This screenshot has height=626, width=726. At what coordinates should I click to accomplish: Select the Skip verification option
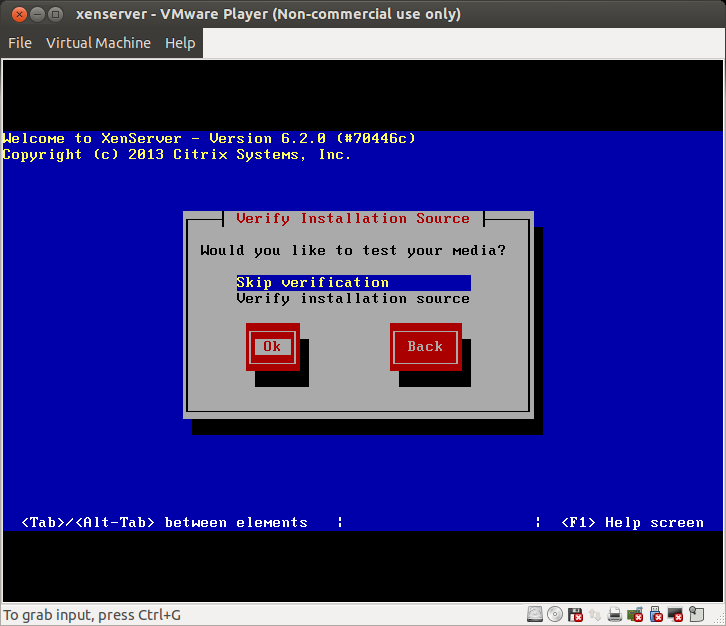(x=312, y=283)
